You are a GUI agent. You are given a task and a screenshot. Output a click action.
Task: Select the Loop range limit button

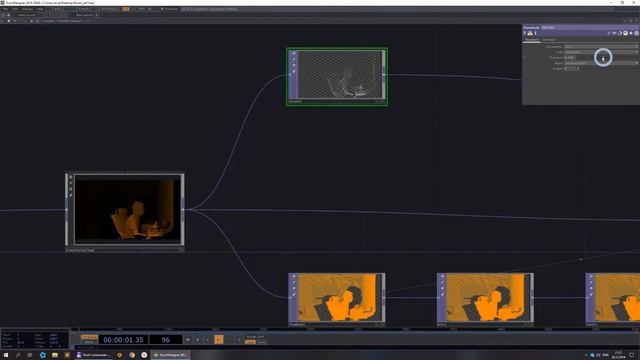coord(250,342)
